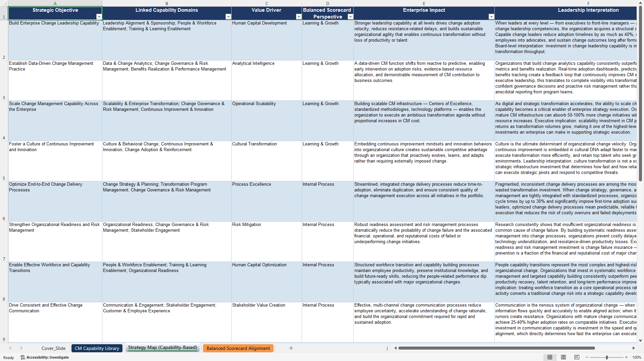Select the Strategy Map (Capability-Based) sheet tab

(x=162, y=348)
